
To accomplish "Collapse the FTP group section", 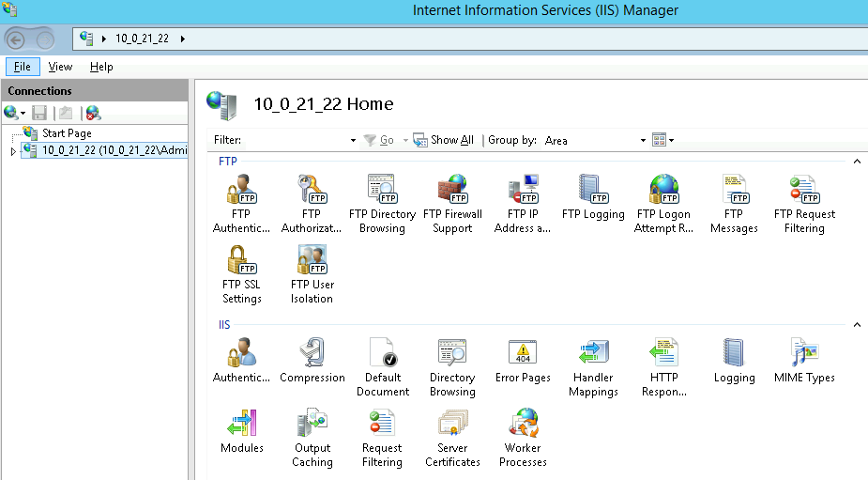I will point(857,162).
